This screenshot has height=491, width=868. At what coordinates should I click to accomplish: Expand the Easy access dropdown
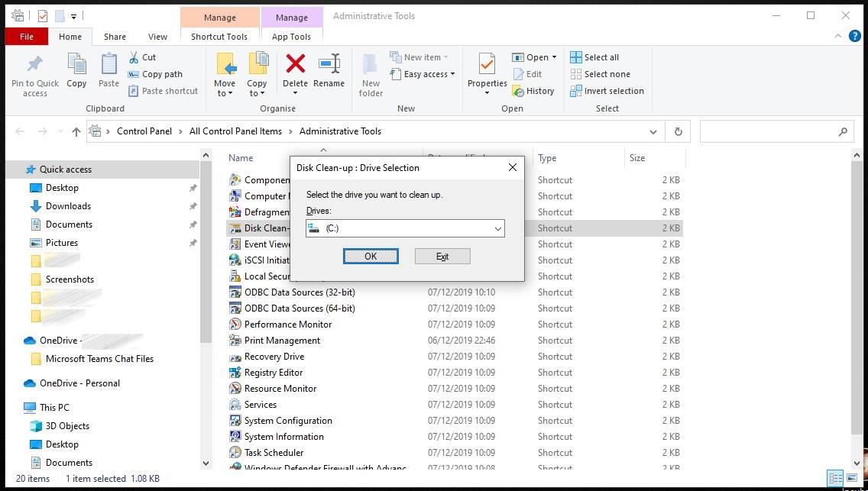pyautogui.click(x=423, y=74)
